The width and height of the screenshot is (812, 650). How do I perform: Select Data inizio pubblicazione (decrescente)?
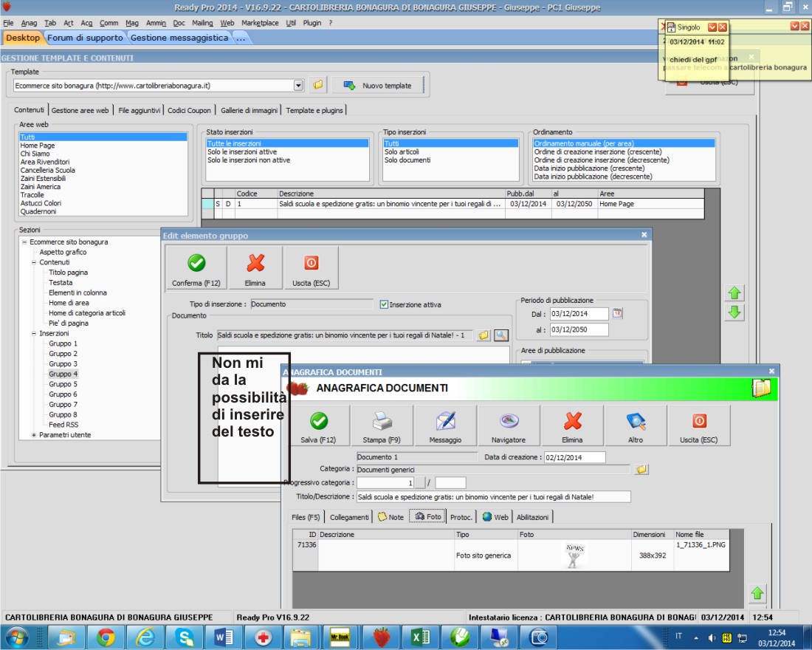point(593,177)
